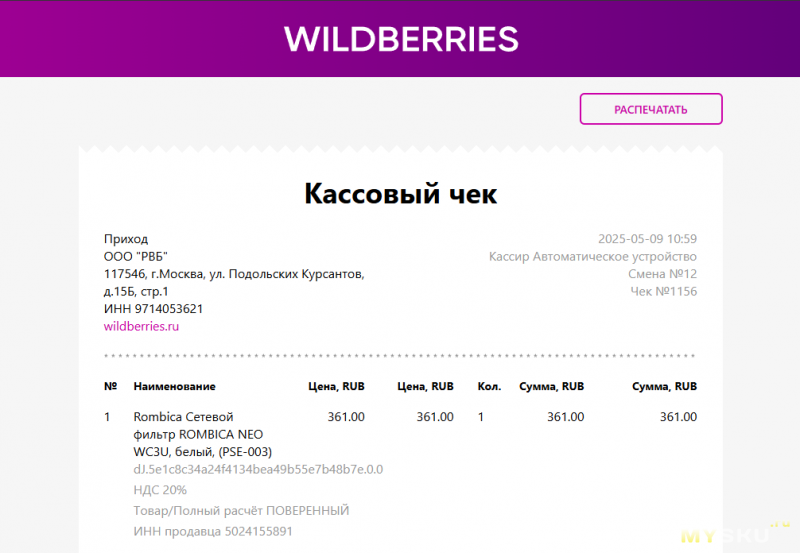Click the Наименование column header
This screenshot has width=800, height=553.
coord(174,386)
